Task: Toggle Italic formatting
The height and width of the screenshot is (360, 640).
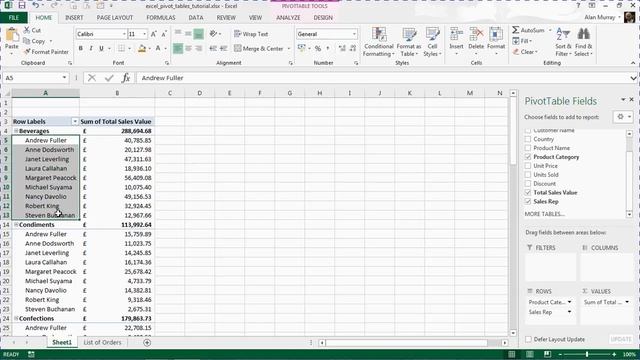Action: click(91, 49)
